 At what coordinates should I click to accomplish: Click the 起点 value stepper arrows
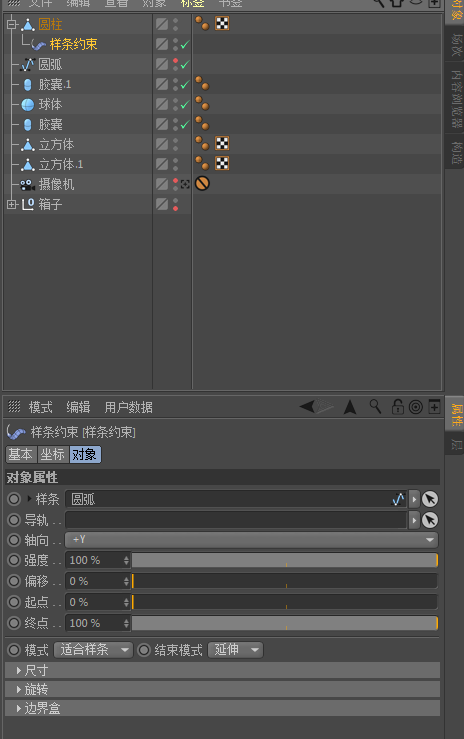[x=126, y=602]
